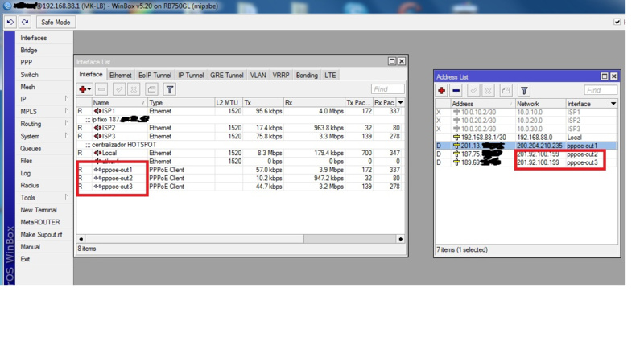
Task: Open Files in the sidebar
Action: [27, 161]
